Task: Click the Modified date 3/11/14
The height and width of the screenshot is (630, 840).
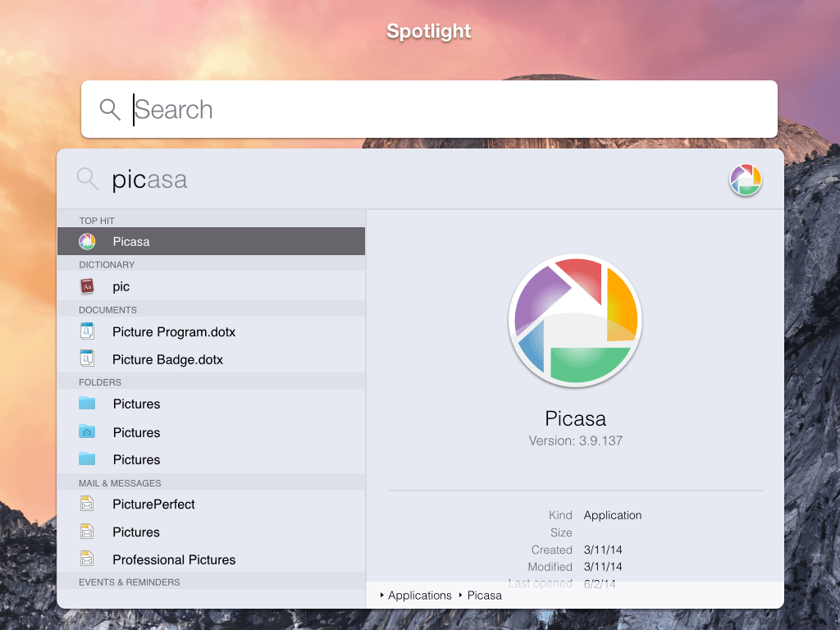Action: (603, 567)
